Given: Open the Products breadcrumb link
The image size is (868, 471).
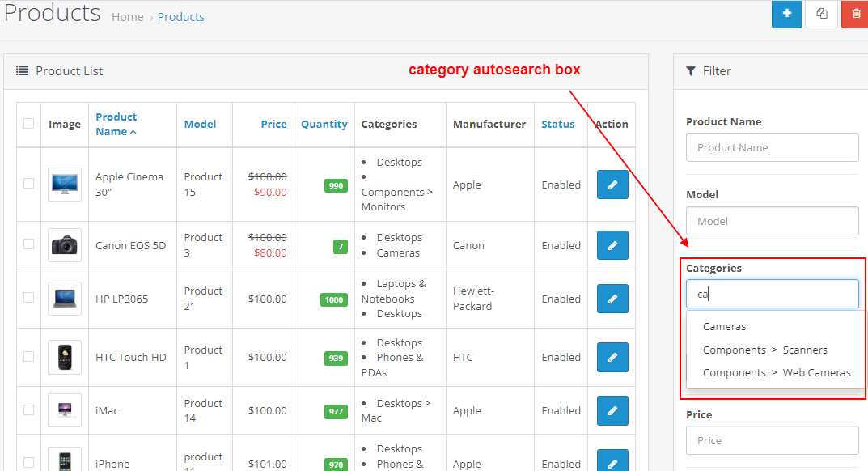Looking at the screenshot, I should click(x=180, y=16).
